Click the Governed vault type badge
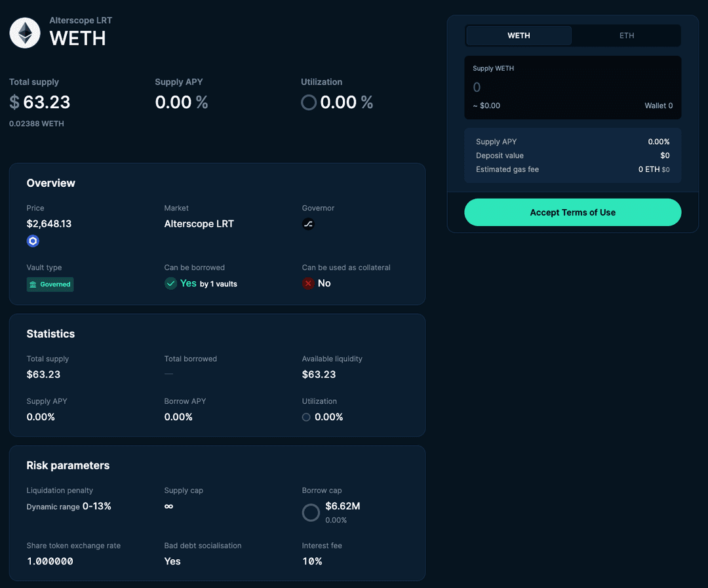Viewport: 708px width, 588px height. pos(50,284)
